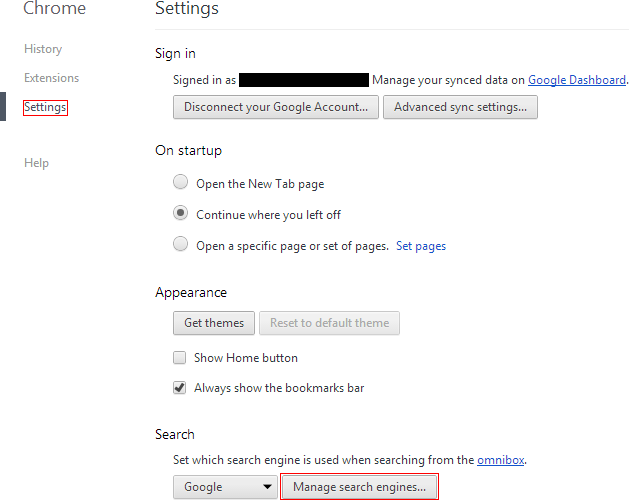
Task: Select Settings in the sidebar
Action: [45, 107]
